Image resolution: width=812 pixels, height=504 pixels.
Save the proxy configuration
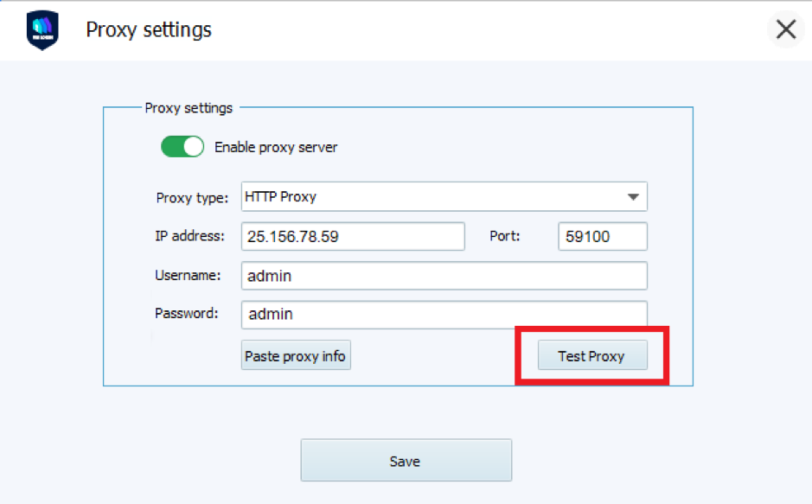(406, 461)
